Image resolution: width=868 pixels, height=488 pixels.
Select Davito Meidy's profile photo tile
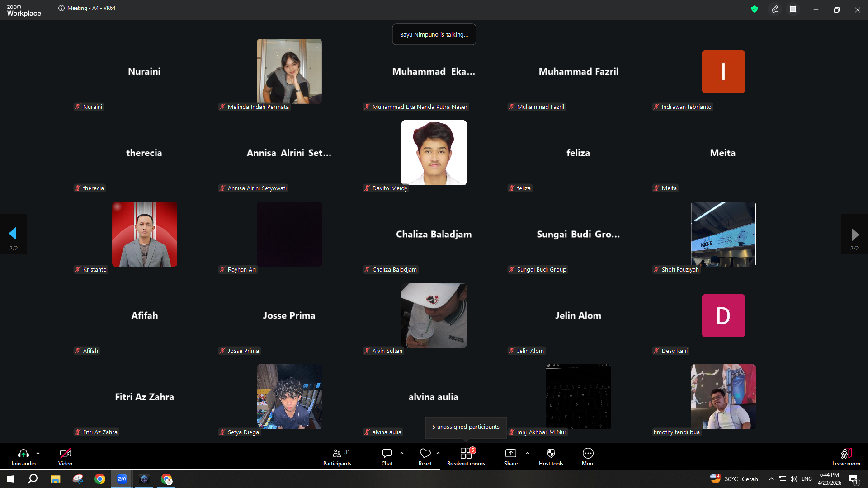[x=434, y=153]
